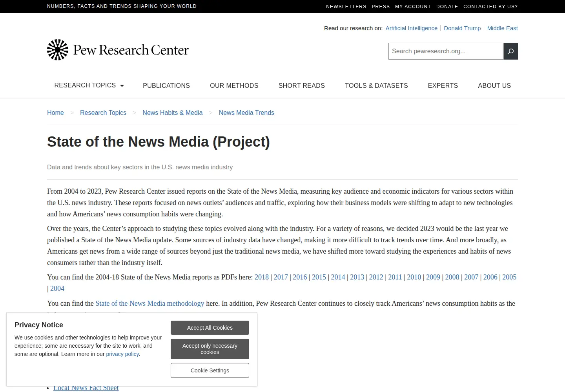Click the Donate link
This screenshot has height=392, width=565.
(x=447, y=7)
